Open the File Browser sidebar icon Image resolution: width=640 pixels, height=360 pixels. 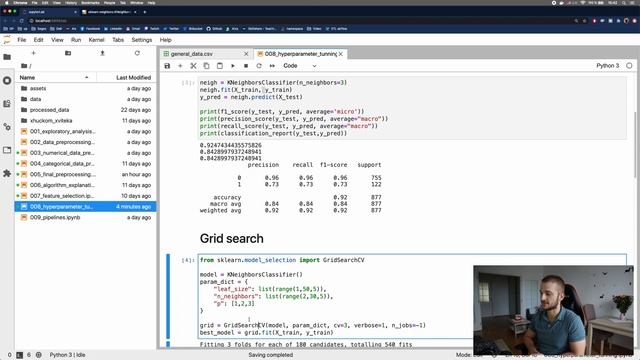click(x=7, y=57)
